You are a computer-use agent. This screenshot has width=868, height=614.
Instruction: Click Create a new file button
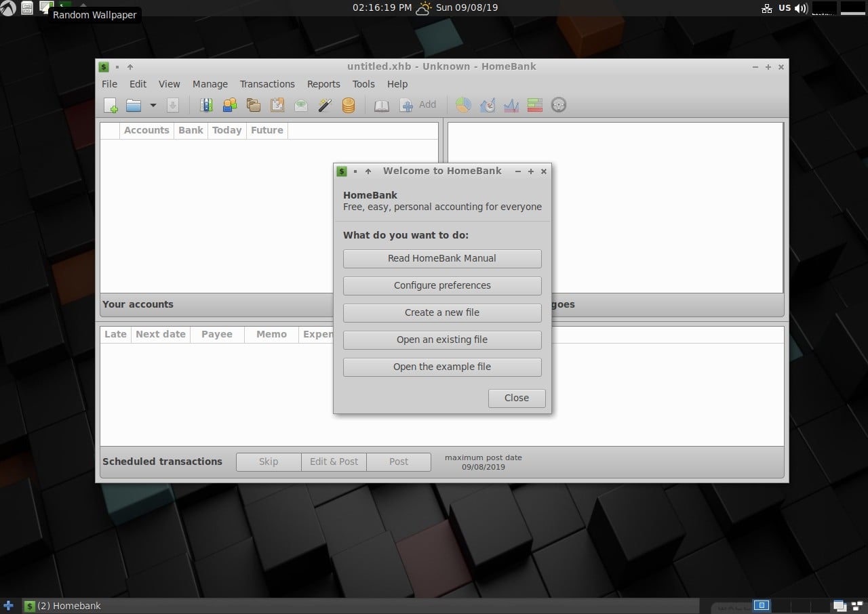tap(442, 312)
